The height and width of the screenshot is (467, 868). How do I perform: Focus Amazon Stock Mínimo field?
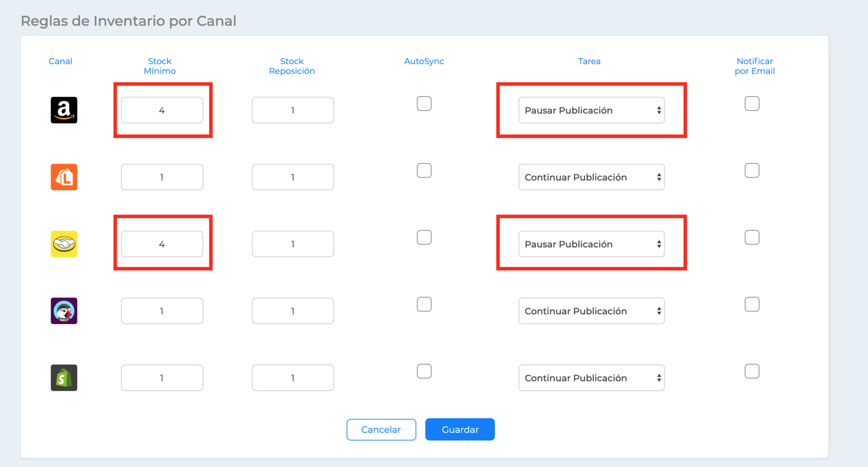click(x=162, y=110)
